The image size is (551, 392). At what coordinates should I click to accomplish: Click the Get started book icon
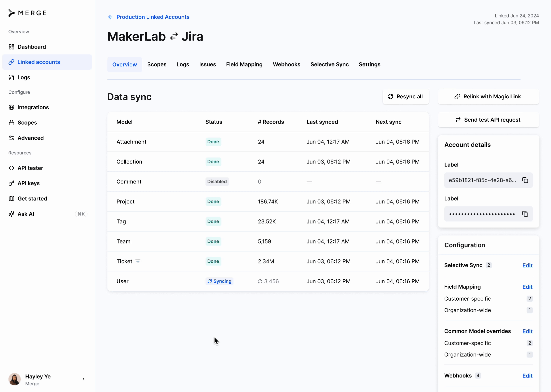[11, 198]
